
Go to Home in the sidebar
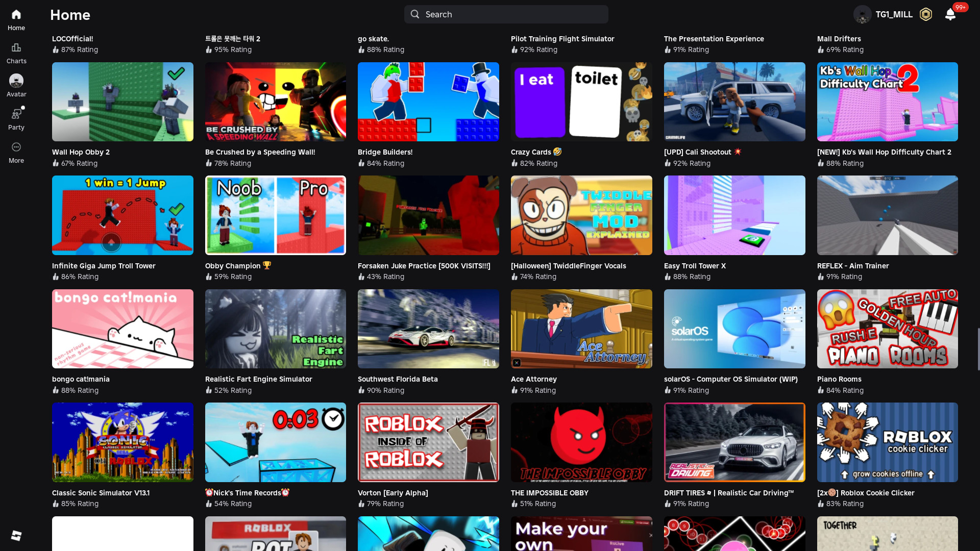pyautogui.click(x=16, y=20)
